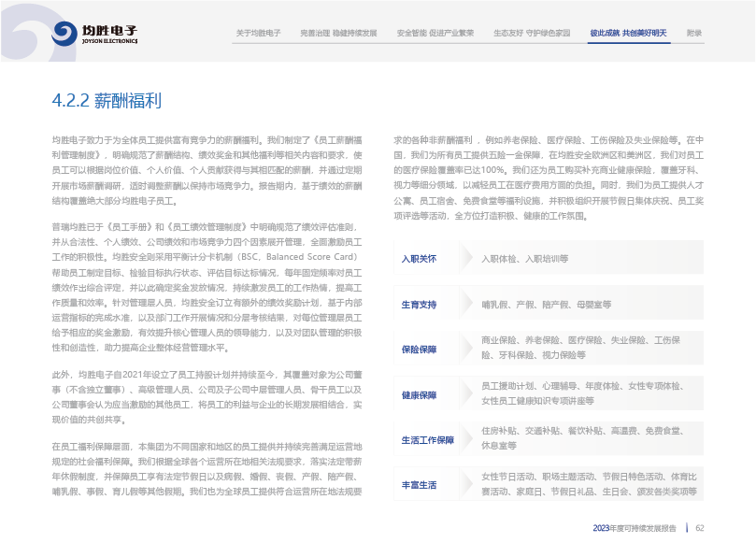Open the 附录 appendix tab
756x557 pixels.
(x=694, y=33)
